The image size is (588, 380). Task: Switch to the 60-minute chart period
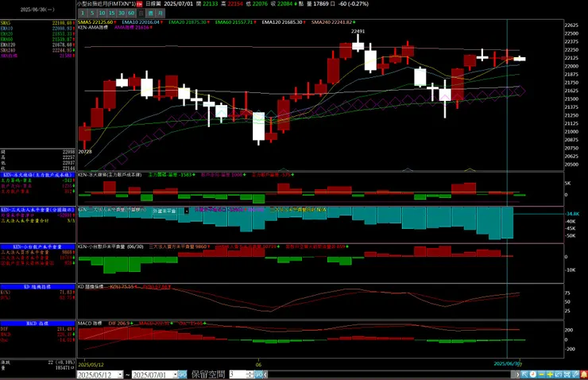tap(131, 14)
